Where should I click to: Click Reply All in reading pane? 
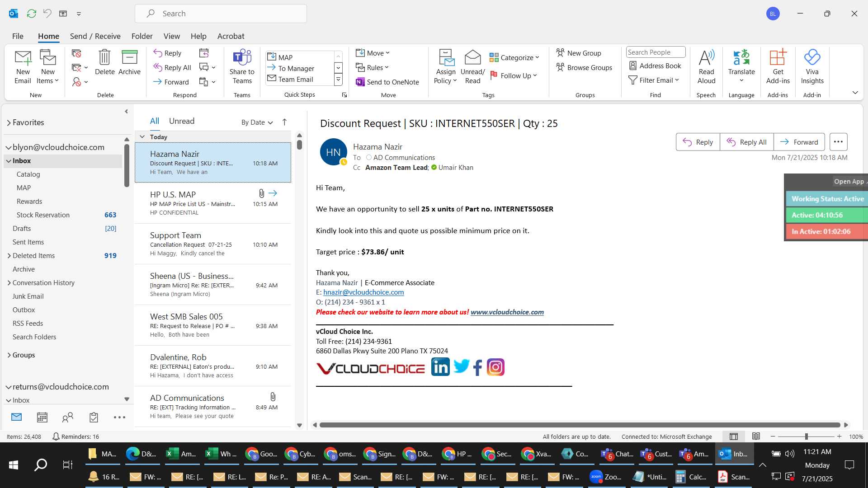[x=746, y=142]
